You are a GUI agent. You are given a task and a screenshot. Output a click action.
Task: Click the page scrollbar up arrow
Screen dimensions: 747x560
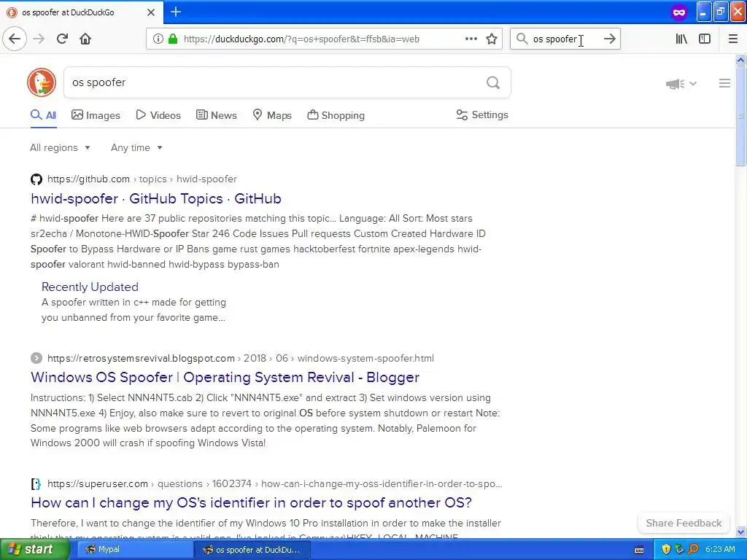point(740,60)
